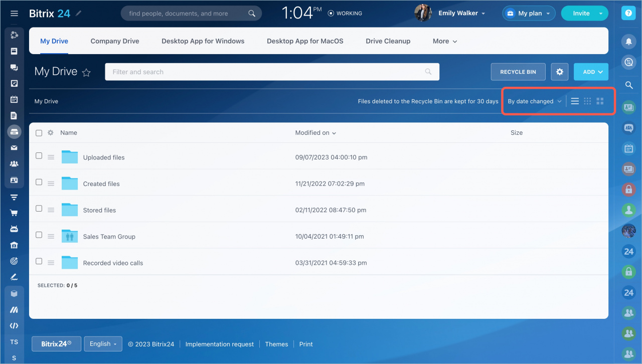Open the Calendar icon in left sidebar
The width and height of the screenshot is (642, 364).
pyautogui.click(x=14, y=99)
